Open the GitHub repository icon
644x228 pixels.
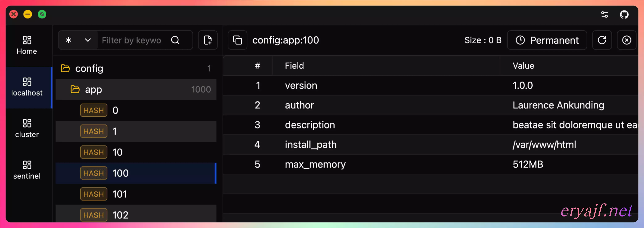coord(624,14)
